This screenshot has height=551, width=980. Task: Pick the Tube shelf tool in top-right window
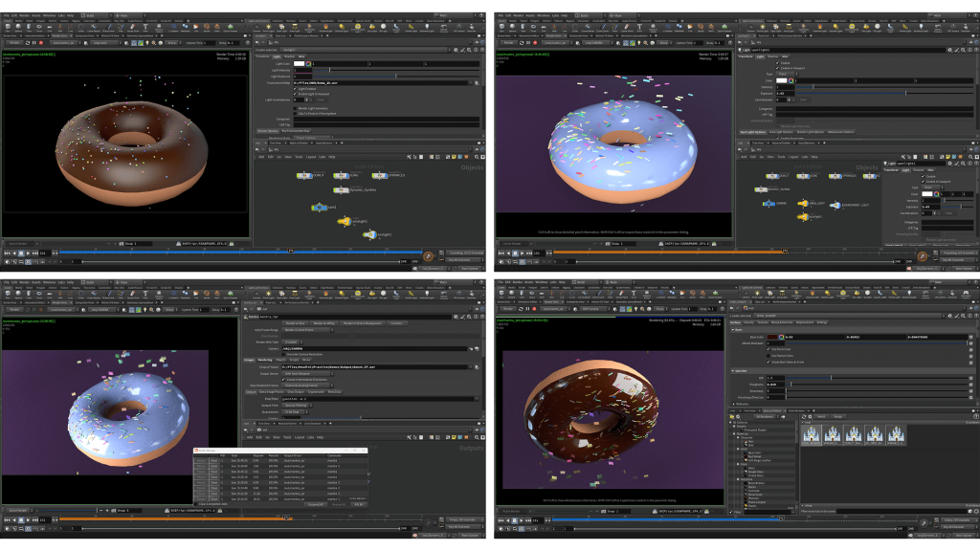[523, 27]
